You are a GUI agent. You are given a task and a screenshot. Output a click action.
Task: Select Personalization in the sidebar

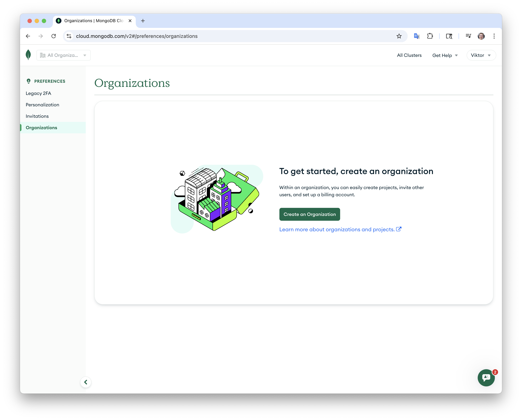[42, 105]
